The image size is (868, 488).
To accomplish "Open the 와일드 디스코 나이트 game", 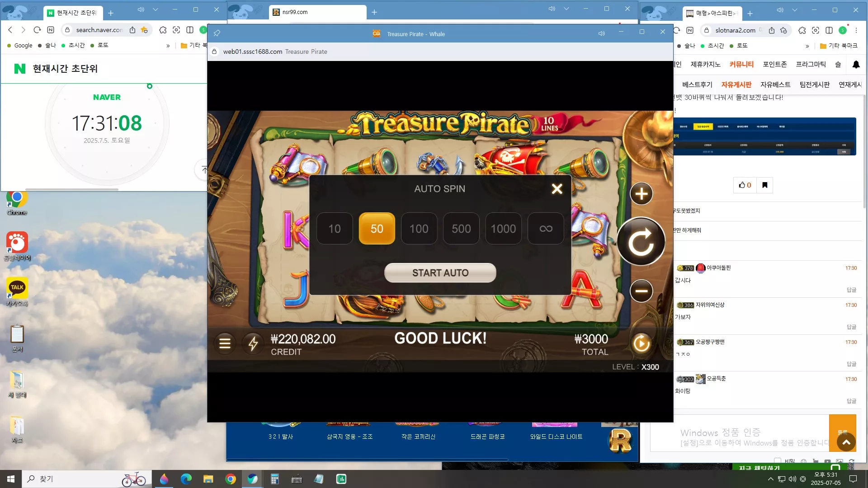I will [x=556, y=436].
